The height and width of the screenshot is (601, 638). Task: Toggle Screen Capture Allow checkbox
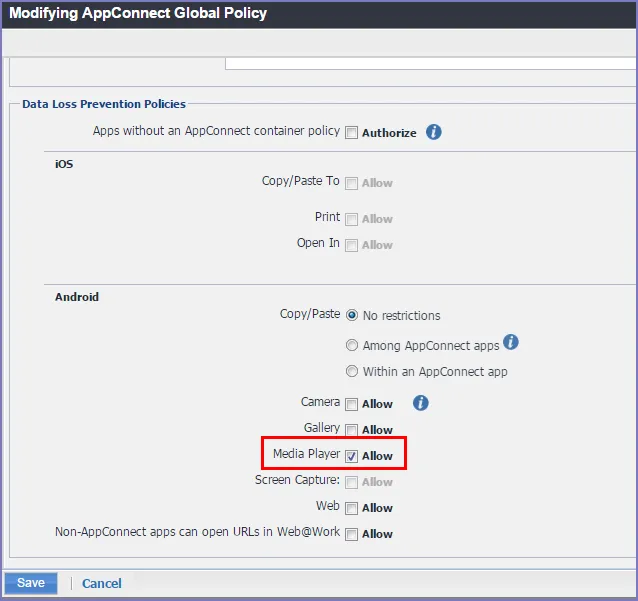(x=351, y=482)
